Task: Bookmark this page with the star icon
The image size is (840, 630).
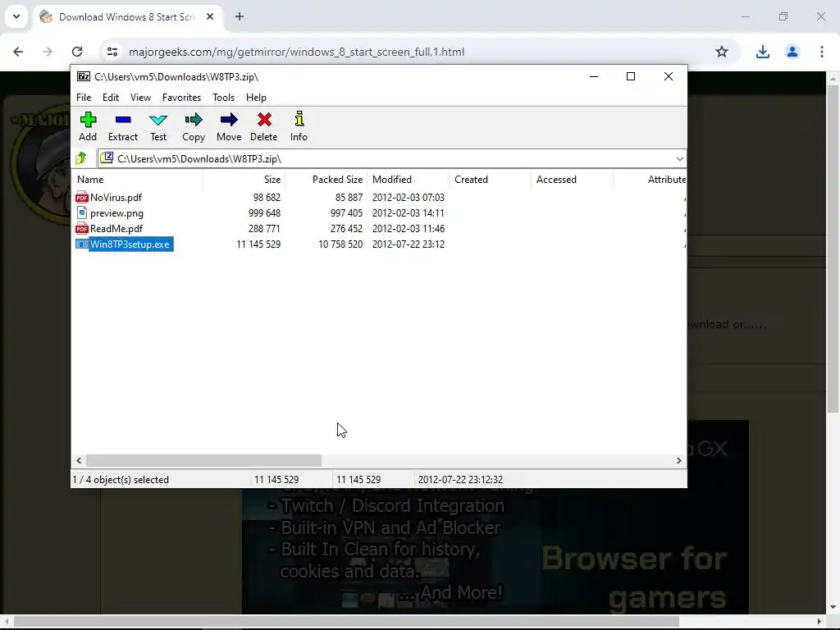Action: pos(722,52)
